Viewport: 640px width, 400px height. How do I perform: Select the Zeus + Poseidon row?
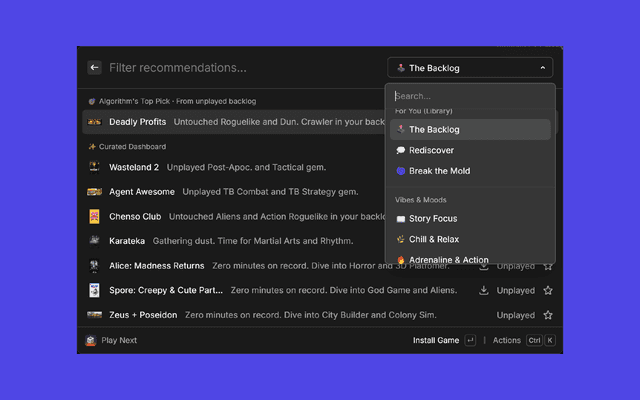tap(320, 315)
